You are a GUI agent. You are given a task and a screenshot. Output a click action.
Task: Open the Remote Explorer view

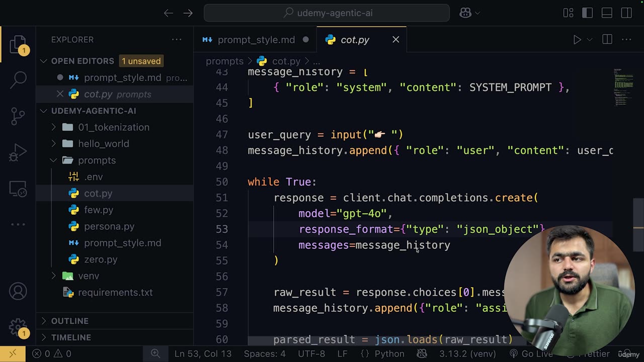(x=18, y=189)
